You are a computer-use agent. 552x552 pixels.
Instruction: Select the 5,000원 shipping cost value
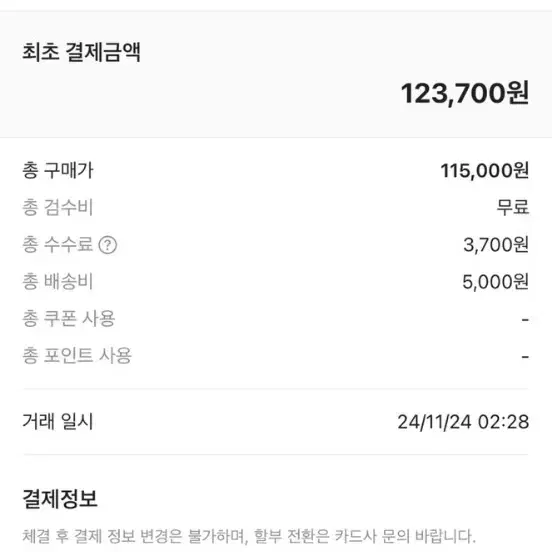tap(495, 282)
